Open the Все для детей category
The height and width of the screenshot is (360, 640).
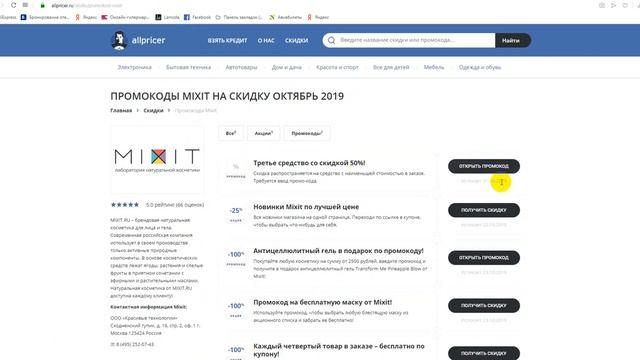(x=391, y=67)
